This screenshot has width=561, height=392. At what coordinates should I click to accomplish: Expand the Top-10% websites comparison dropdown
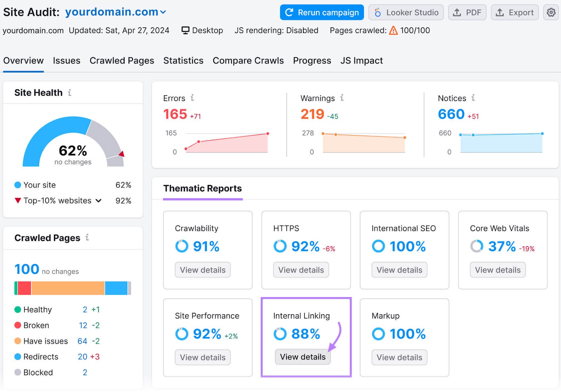99,200
